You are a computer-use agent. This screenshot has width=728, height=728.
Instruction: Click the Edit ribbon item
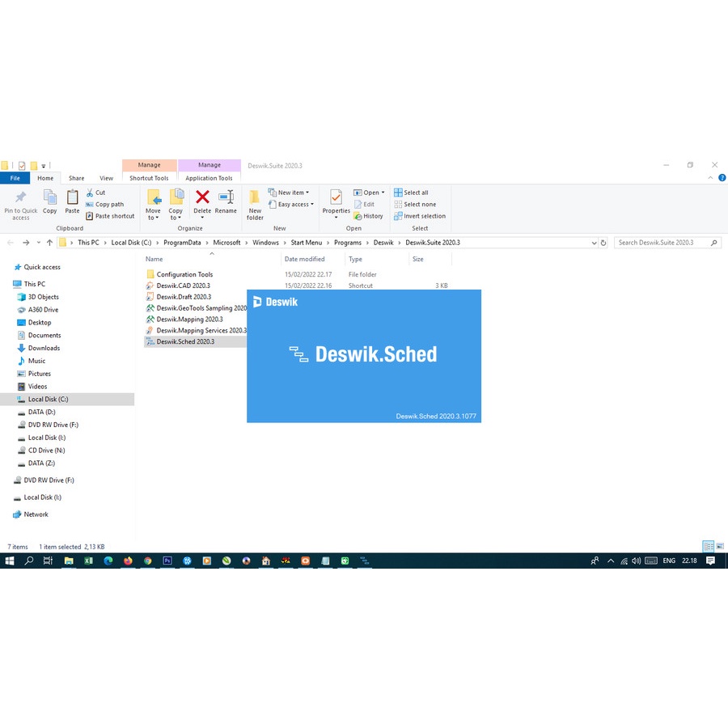pyautogui.click(x=365, y=205)
